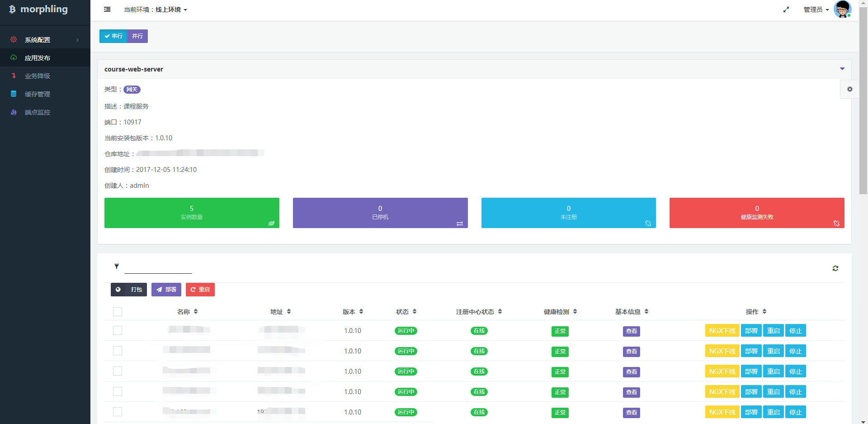Click the purple 部署 deploy button above table
Viewport: 868px width, 424px height.
click(x=166, y=290)
